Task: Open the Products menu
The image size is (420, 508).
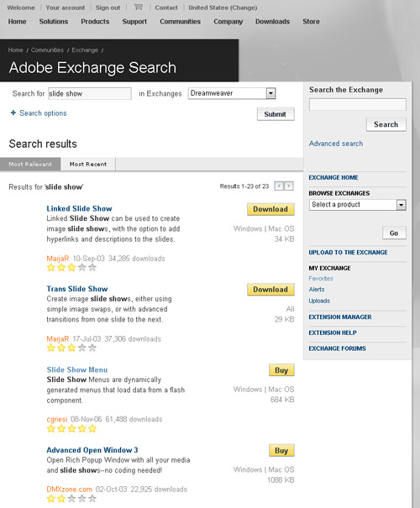Action: [x=95, y=21]
